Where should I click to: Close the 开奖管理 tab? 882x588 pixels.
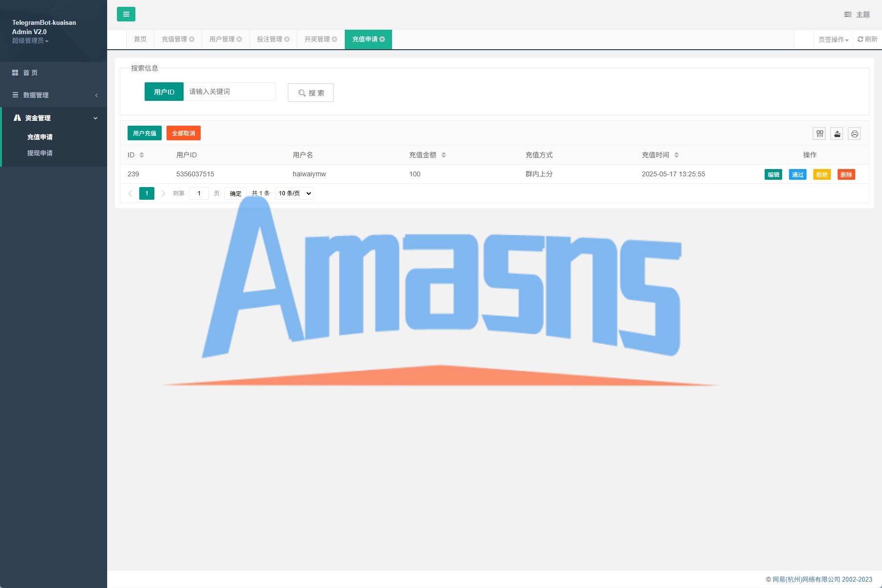[x=335, y=39]
